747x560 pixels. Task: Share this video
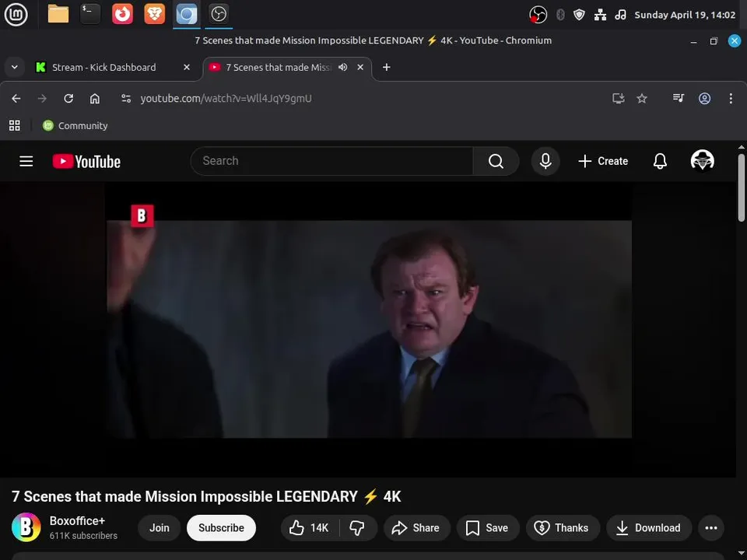(416, 527)
